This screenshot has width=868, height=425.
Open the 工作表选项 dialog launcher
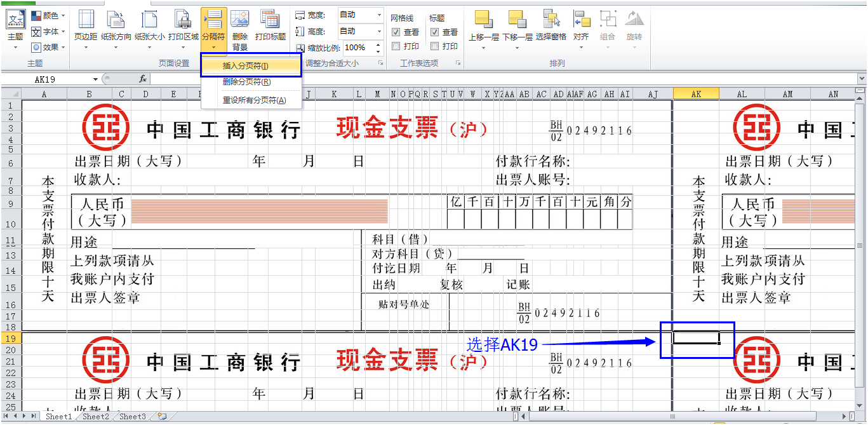click(458, 64)
